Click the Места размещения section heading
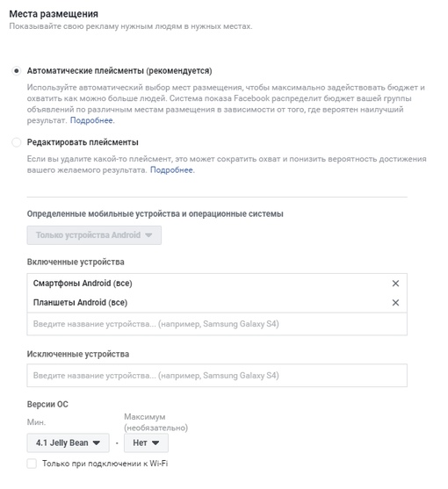This screenshot has width=448, height=489. pyautogui.click(x=54, y=14)
